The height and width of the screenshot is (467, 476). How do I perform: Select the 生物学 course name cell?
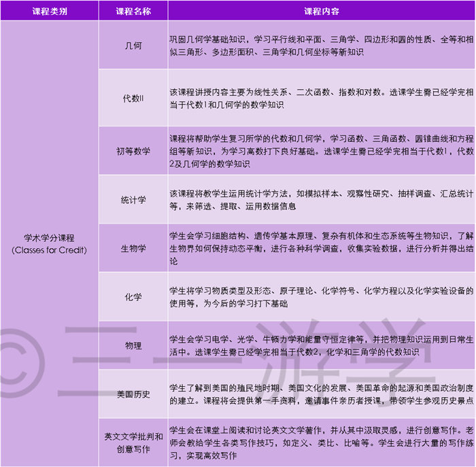(133, 248)
